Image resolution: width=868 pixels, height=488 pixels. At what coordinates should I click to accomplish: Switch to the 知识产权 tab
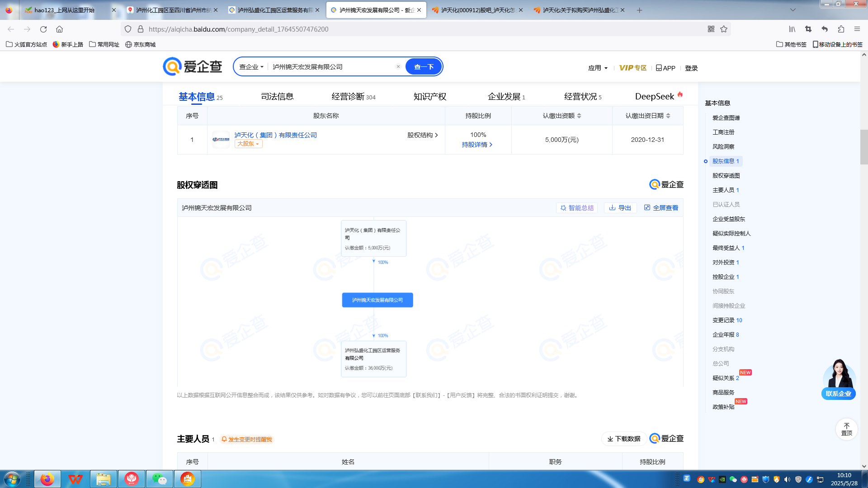point(430,96)
